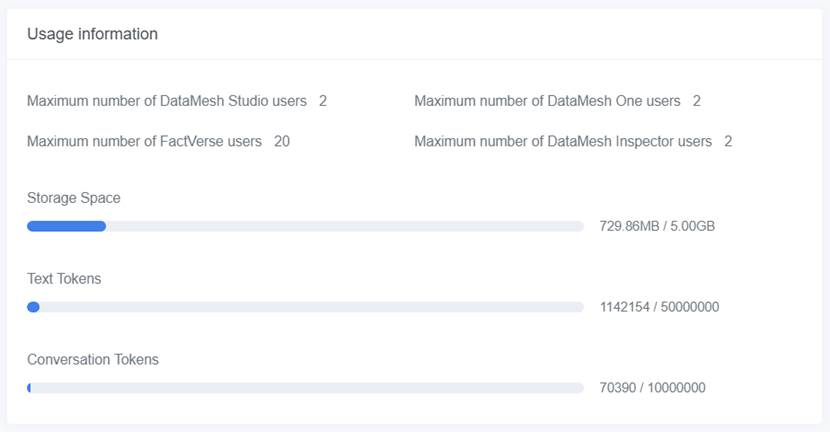This screenshot has height=432, width=830.
Task: Click the blue filled part of Storage Space bar
Action: tap(66, 226)
